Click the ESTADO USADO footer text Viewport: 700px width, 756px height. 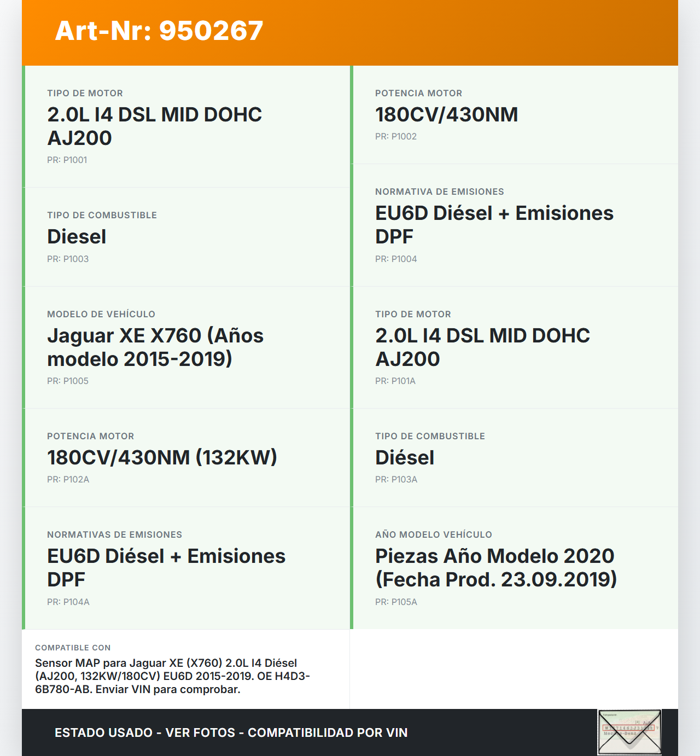click(x=231, y=733)
